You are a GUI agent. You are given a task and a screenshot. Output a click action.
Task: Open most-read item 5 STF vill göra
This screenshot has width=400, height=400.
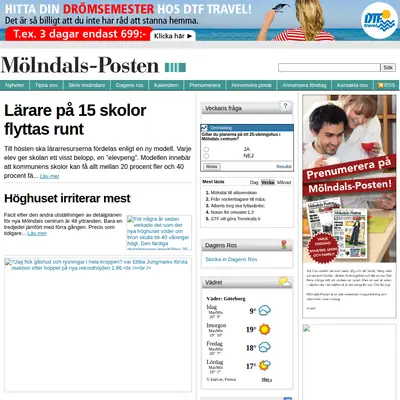236,219
